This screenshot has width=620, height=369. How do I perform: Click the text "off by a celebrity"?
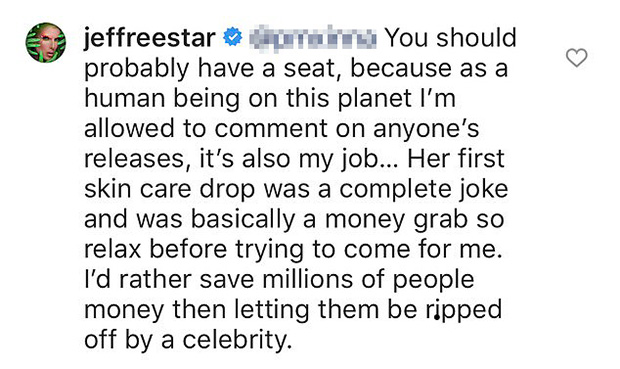pos(188,341)
